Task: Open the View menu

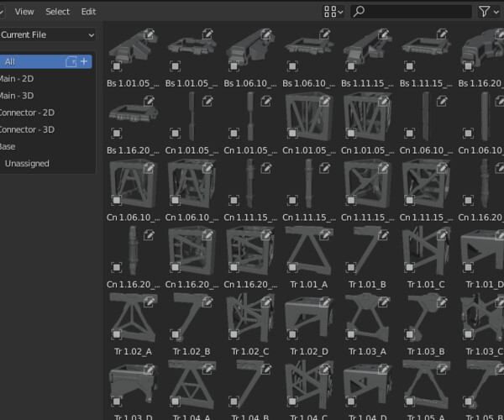Action: (24, 12)
